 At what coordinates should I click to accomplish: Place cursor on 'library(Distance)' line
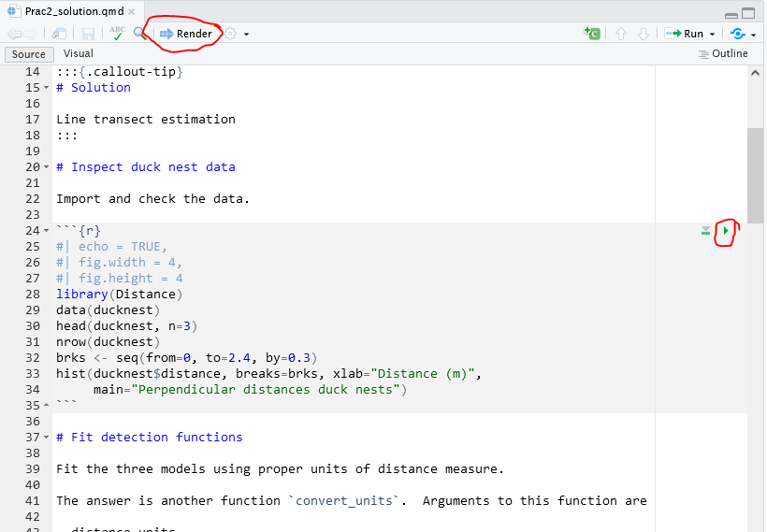(119, 295)
